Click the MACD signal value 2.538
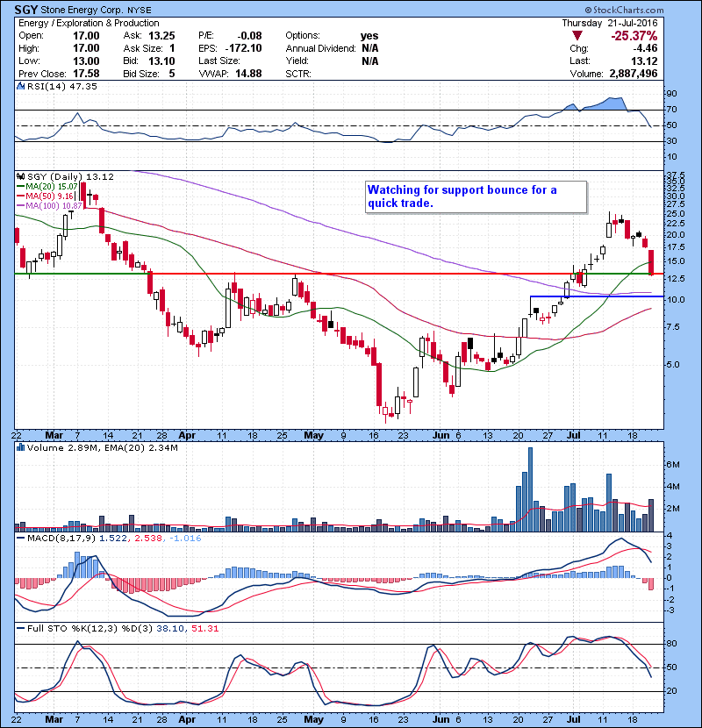Screen dimensions: 702x728 (x=148, y=539)
